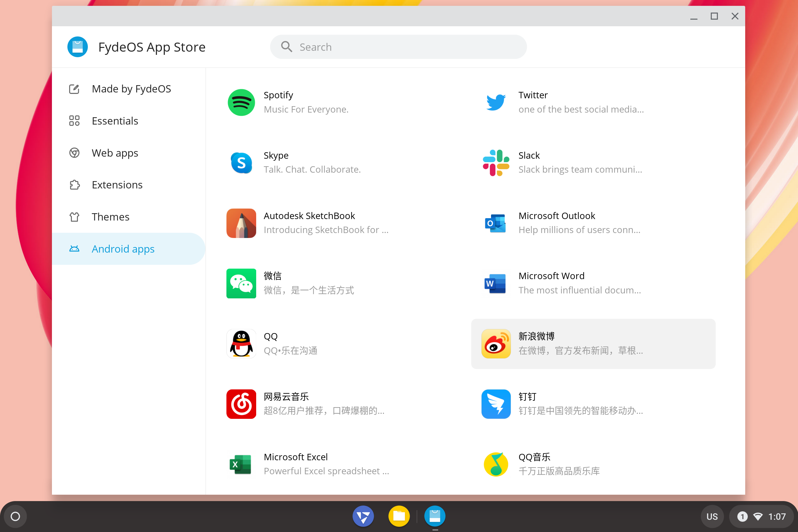
Task: Select the Made by FydeOS category
Action: [x=128, y=89]
